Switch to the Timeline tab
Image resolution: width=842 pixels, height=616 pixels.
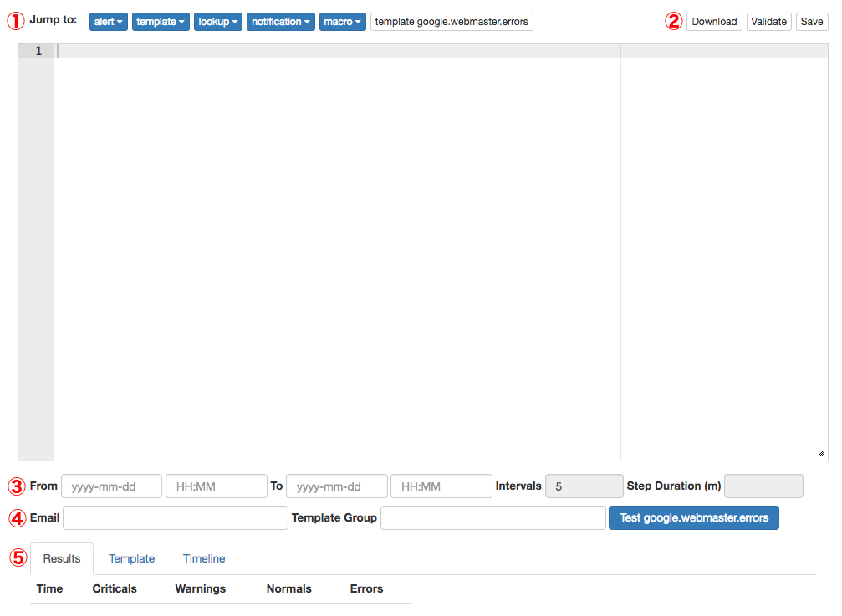tap(204, 558)
